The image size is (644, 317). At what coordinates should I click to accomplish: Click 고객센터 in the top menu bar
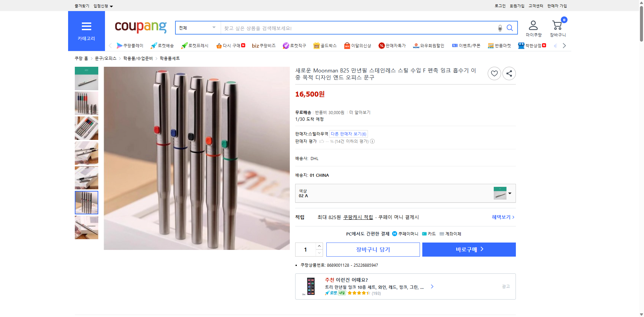point(535,6)
